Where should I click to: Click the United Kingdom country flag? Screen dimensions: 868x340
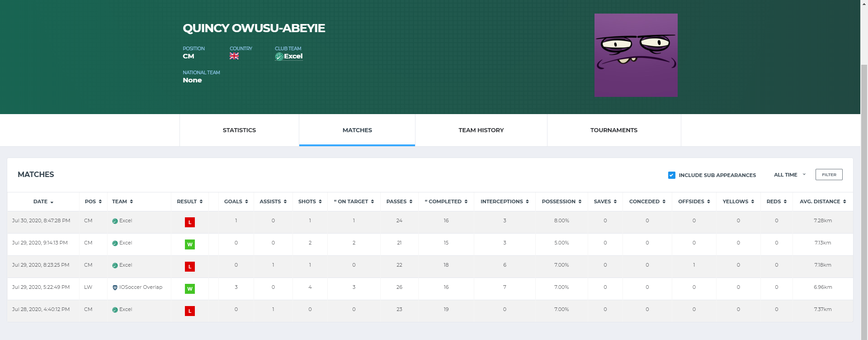coord(234,56)
